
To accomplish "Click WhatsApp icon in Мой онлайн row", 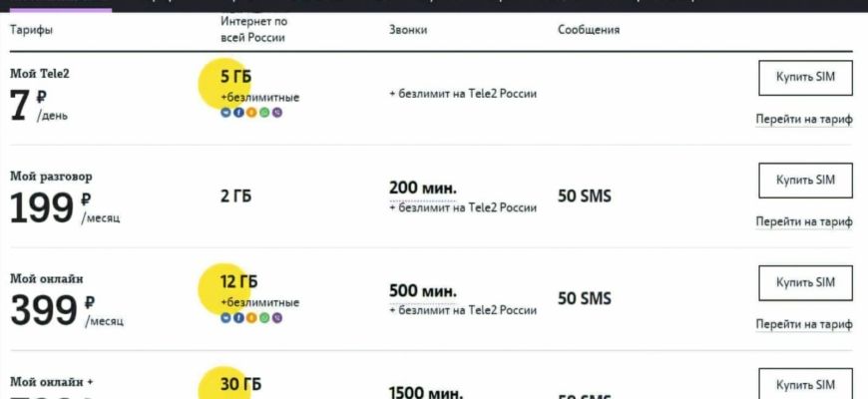I will [264, 317].
